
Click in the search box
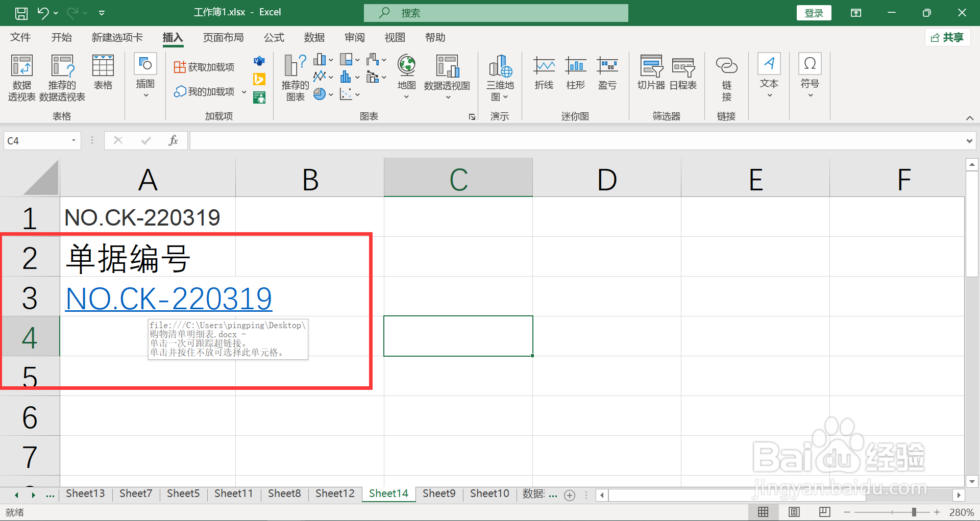[x=496, y=13]
